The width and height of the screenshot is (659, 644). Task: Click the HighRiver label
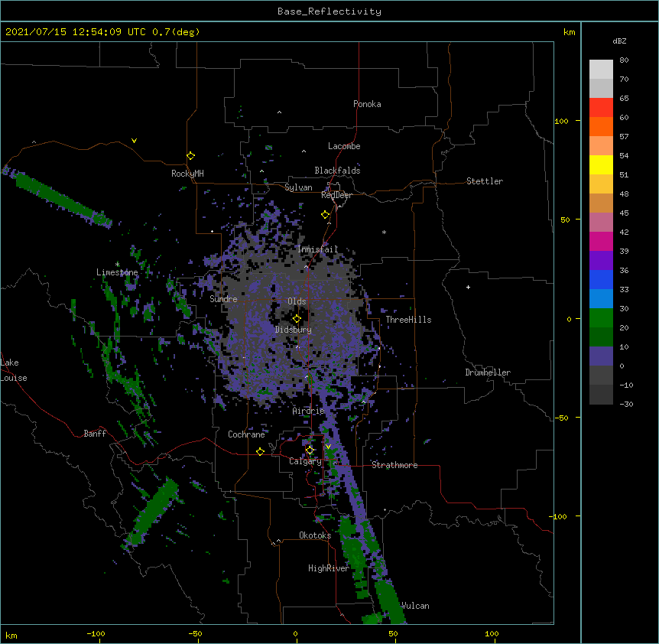point(329,568)
